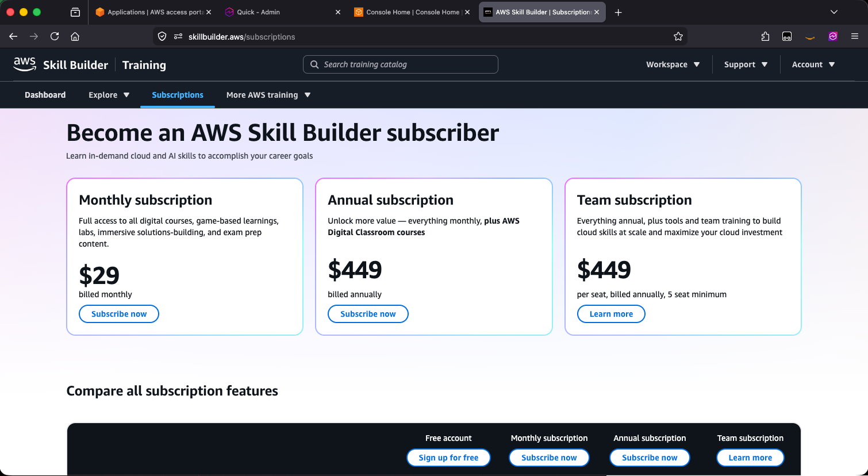Close the Quick - Admin tab

[338, 12]
